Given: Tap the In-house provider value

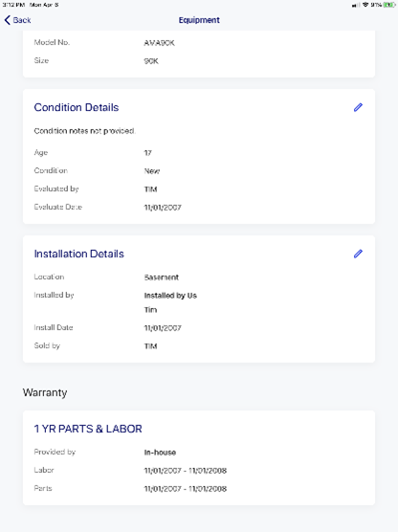Looking at the screenshot, I should [160, 453].
